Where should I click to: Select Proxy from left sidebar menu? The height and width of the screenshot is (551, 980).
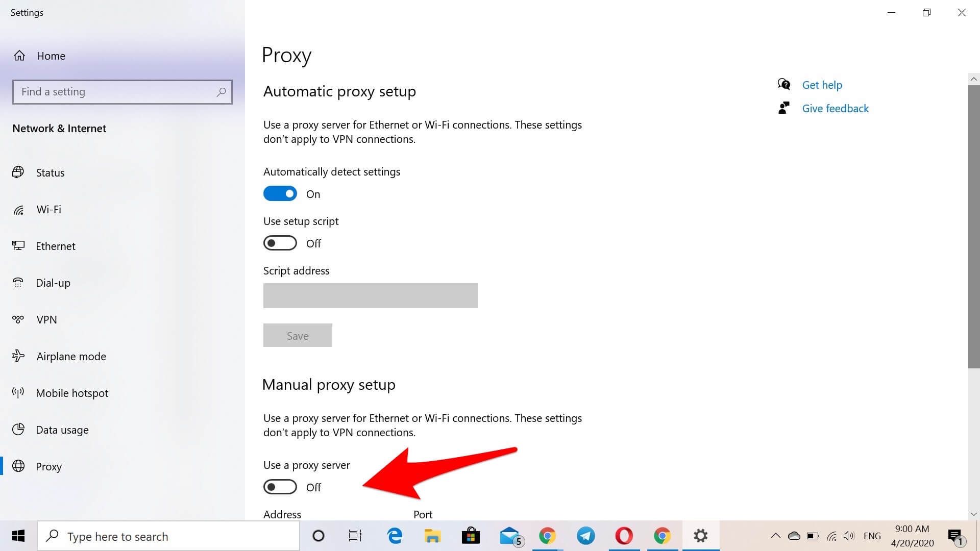click(x=48, y=466)
